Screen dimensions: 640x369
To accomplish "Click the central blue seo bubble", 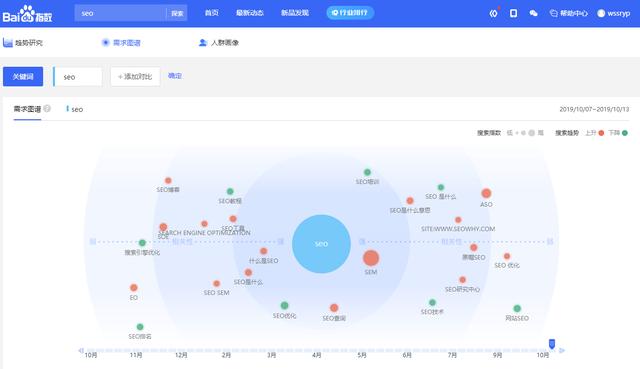I will click(321, 244).
